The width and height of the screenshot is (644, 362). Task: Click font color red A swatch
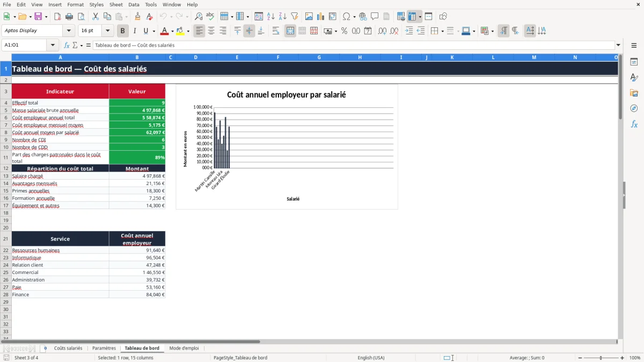[x=164, y=31]
